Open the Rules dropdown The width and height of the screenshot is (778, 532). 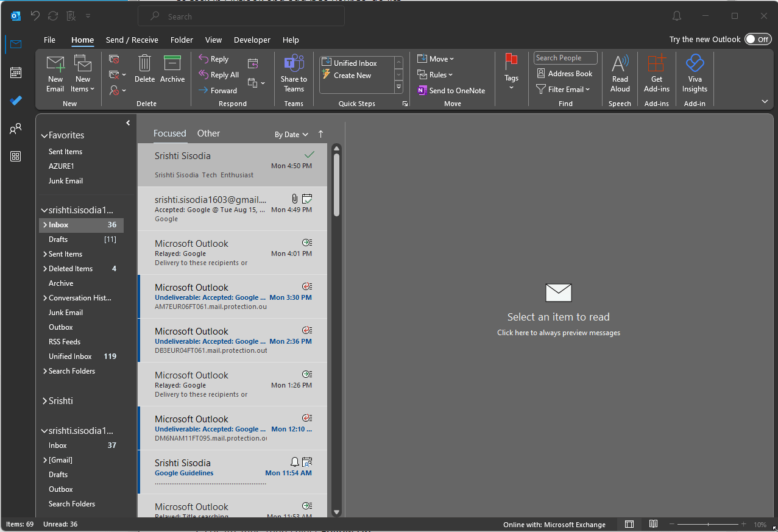[435, 75]
